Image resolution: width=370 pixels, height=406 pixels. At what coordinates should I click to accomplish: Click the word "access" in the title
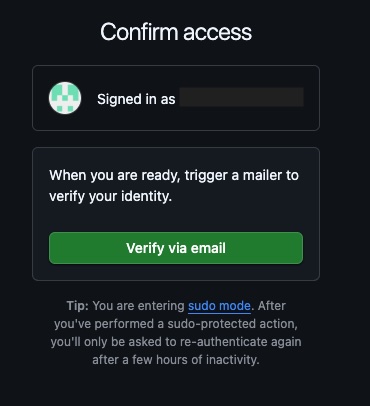click(x=218, y=33)
